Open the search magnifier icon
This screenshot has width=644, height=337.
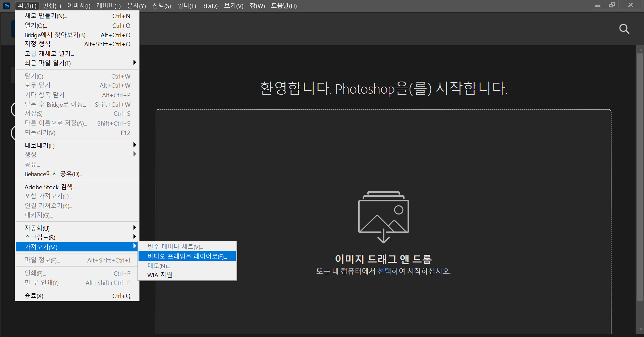pos(624,29)
